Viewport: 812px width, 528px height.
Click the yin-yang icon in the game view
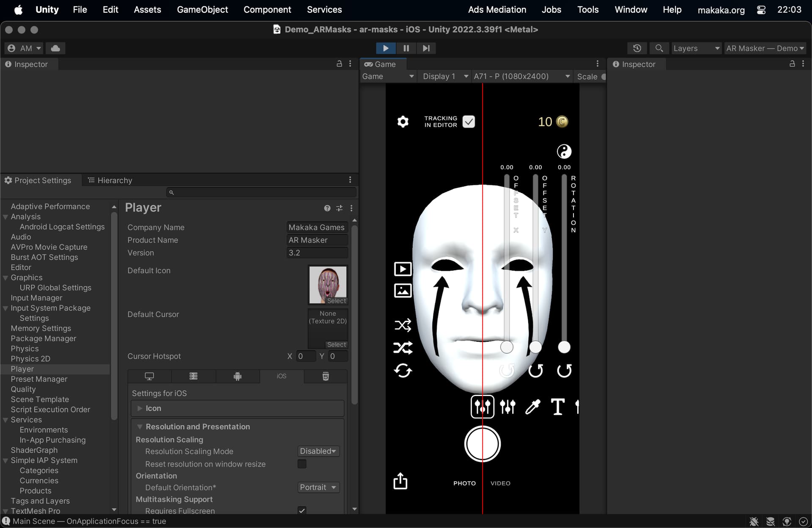coord(564,151)
